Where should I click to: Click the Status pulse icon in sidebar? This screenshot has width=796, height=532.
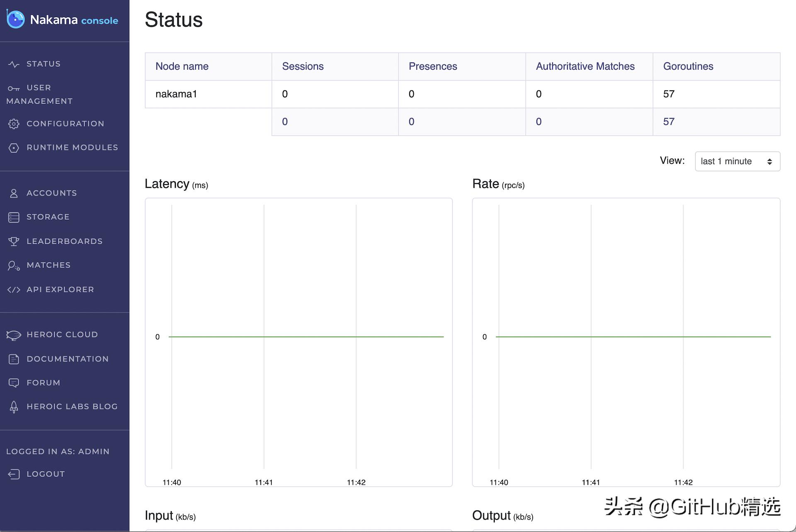14,64
